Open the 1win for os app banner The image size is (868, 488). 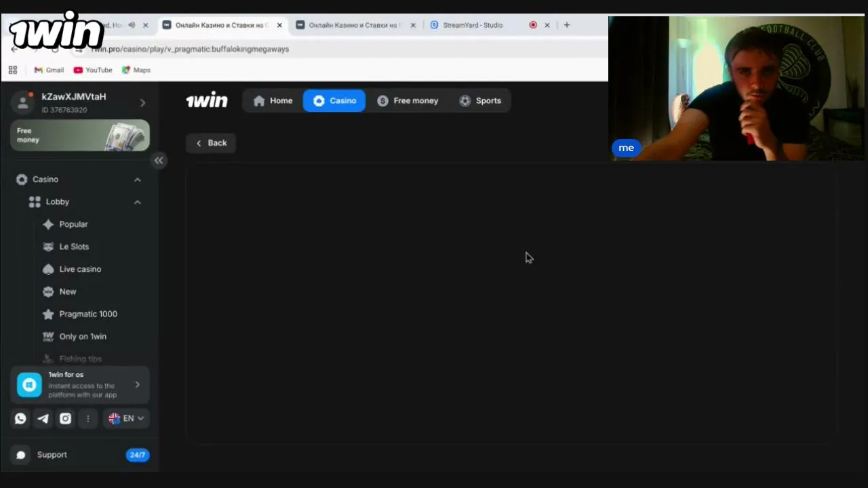click(80, 385)
